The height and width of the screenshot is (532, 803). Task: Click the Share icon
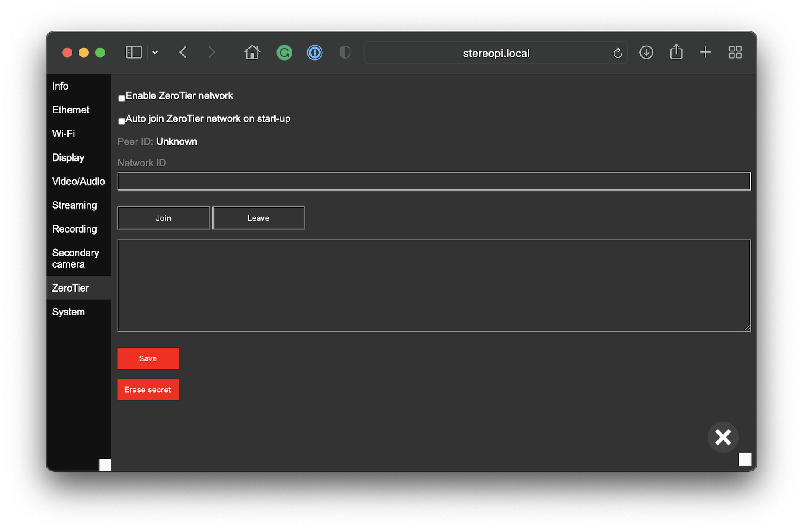click(676, 52)
